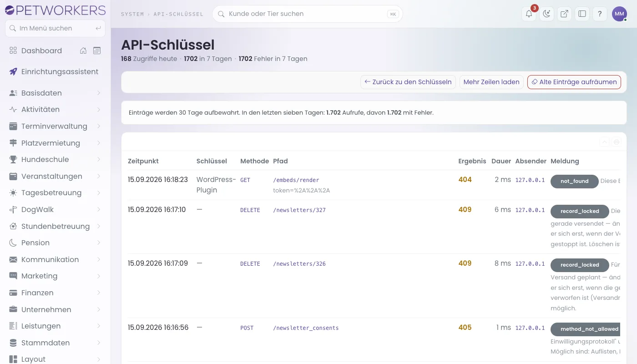Open the Dashboard menu item

coord(41,51)
